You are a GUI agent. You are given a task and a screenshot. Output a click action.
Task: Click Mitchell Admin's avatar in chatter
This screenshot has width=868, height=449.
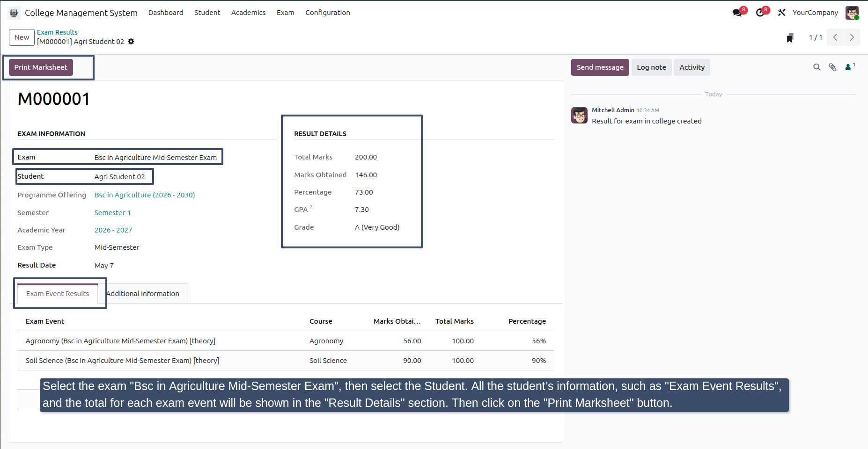[x=579, y=115]
